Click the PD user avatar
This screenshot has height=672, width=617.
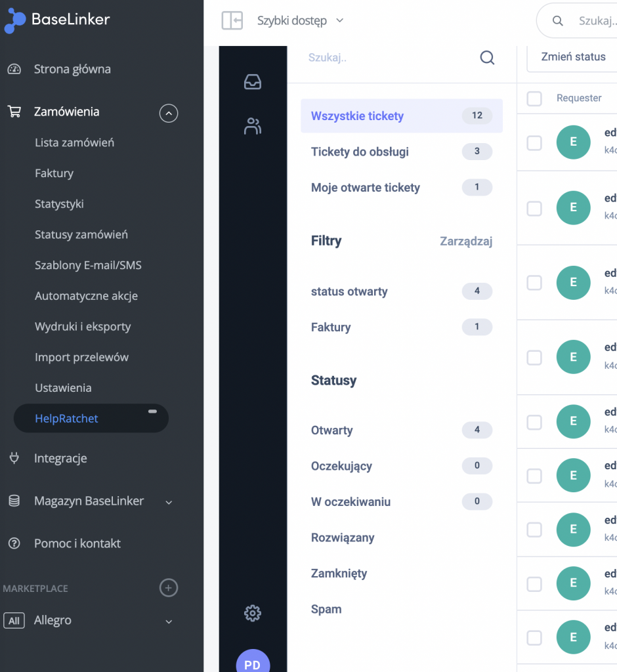coord(253,661)
